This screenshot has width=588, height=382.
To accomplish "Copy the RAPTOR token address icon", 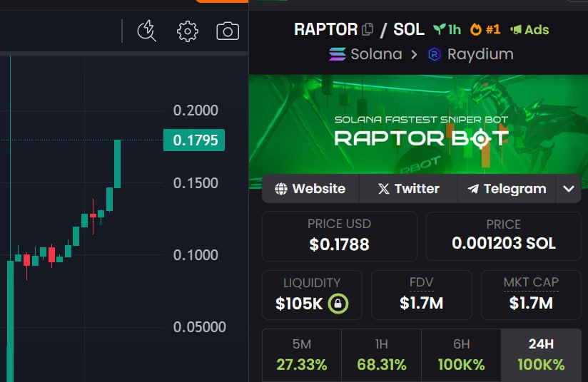I will click(x=367, y=29).
